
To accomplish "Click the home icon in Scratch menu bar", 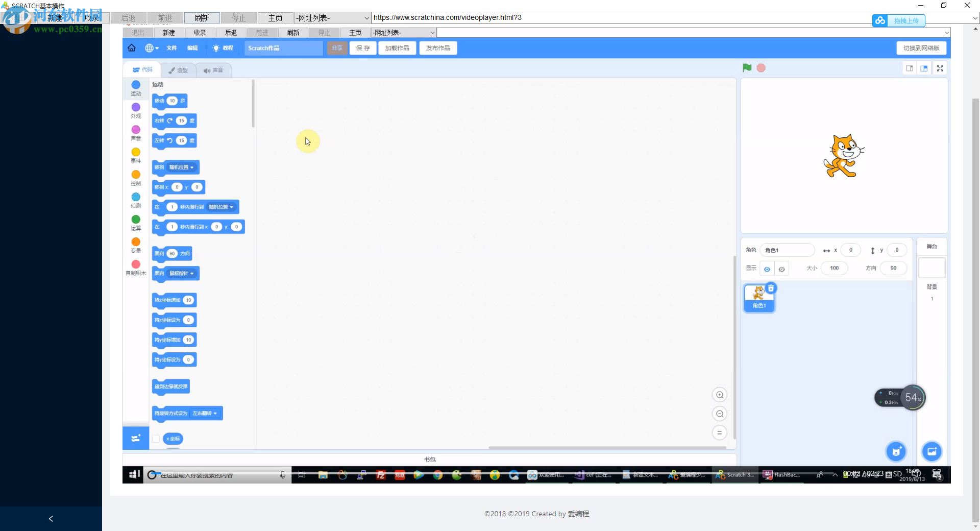I will coord(132,48).
